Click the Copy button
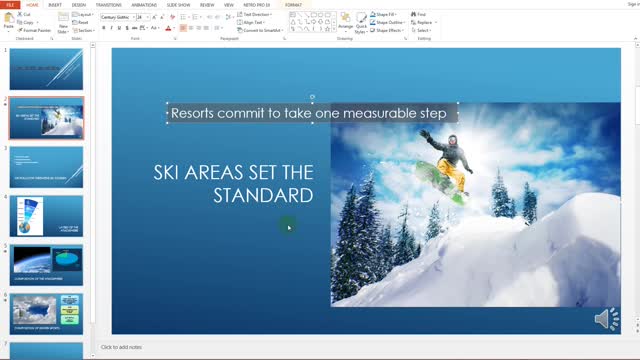This screenshot has width=640, height=360. tap(28, 22)
